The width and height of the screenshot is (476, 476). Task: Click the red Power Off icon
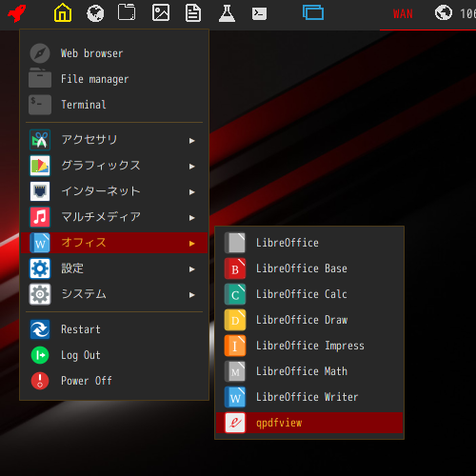pos(40,381)
